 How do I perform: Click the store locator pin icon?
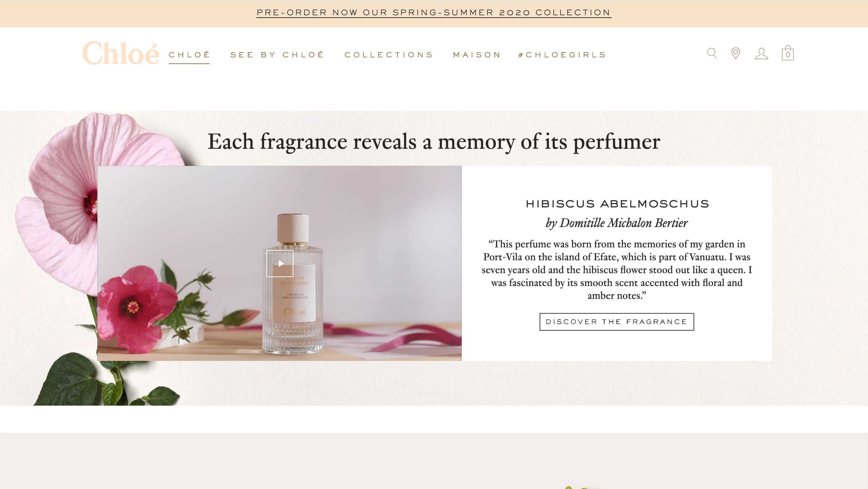(x=735, y=53)
